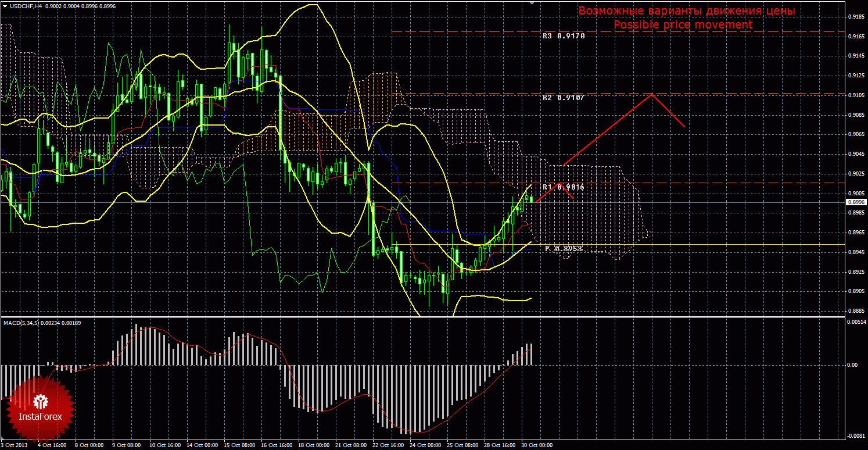Click the 0.9165 price axis value
This screenshot has height=450, width=868.
coord(856,37)
